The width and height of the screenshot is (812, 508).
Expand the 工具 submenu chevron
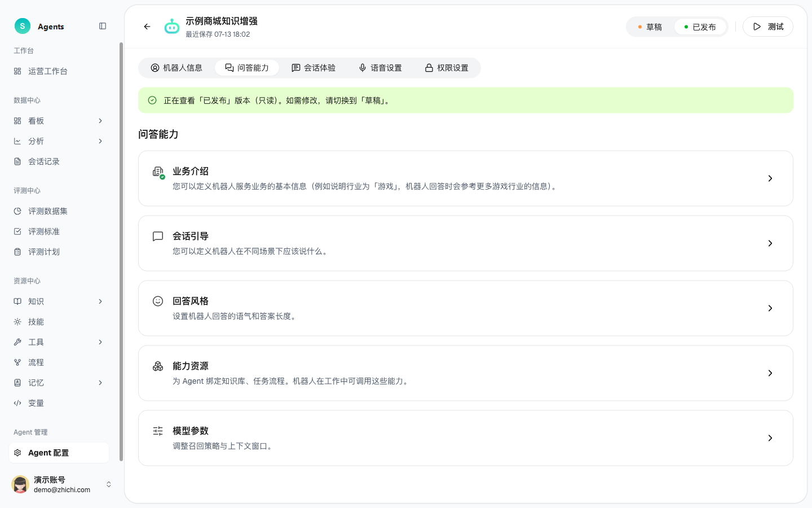100,342
